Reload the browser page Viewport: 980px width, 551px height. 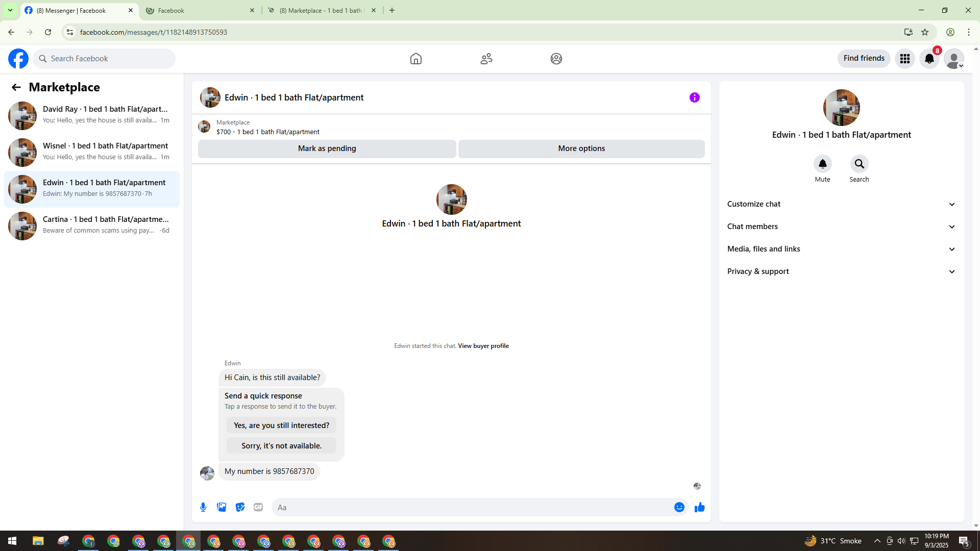(48, 32)
